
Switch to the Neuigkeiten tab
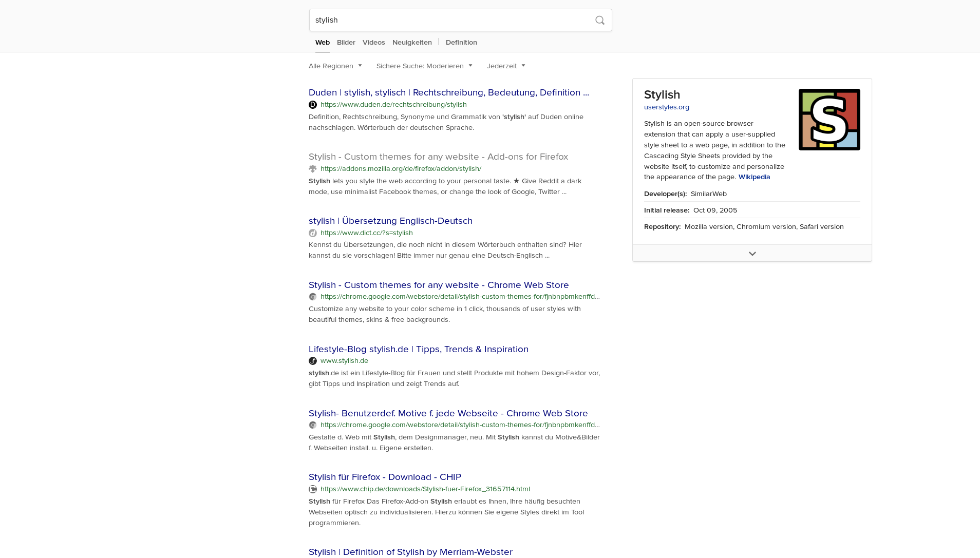(412, 43)
